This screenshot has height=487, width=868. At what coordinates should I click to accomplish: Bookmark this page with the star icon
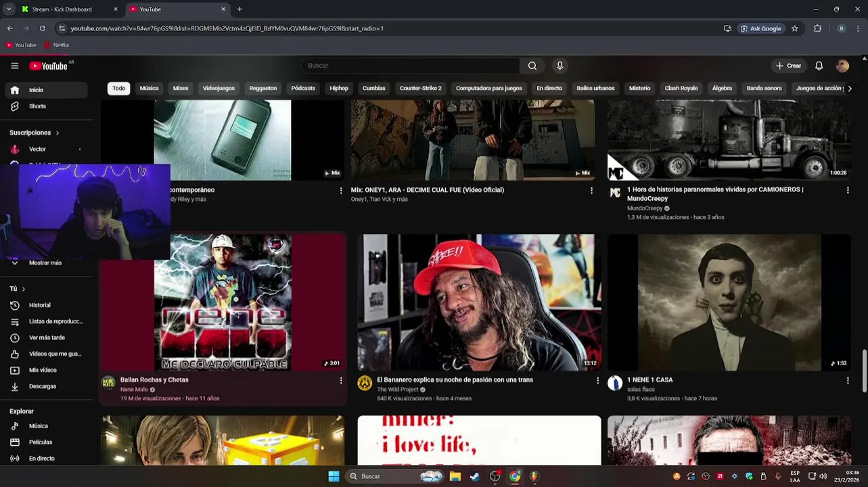(795, 28)
